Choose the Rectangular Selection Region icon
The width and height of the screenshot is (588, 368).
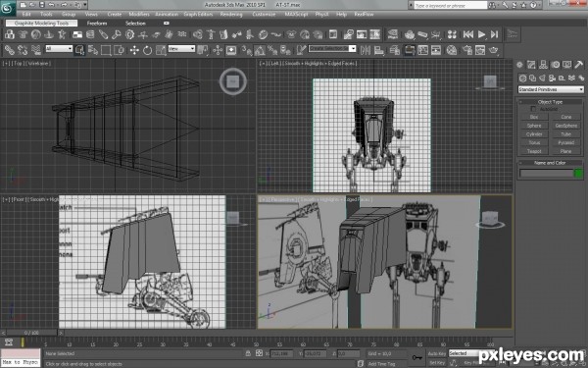(x=106, y=50)
